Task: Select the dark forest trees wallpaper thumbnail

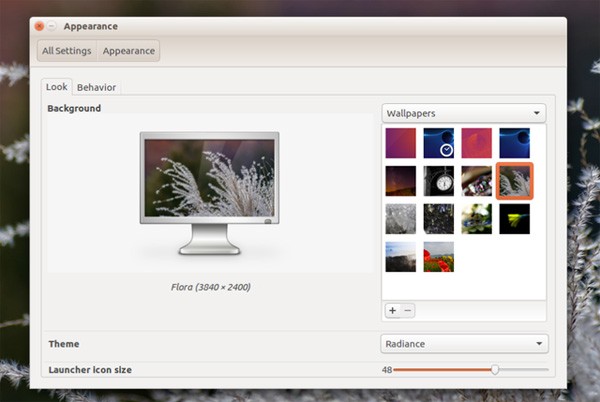Action: point(439,219)
